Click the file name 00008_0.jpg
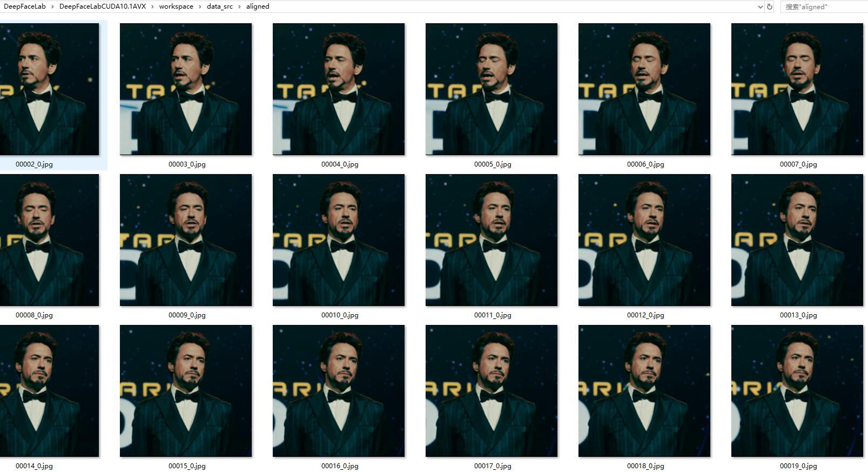Image resolution: width=868 pixels, height=472 pixels. point(34,315)
